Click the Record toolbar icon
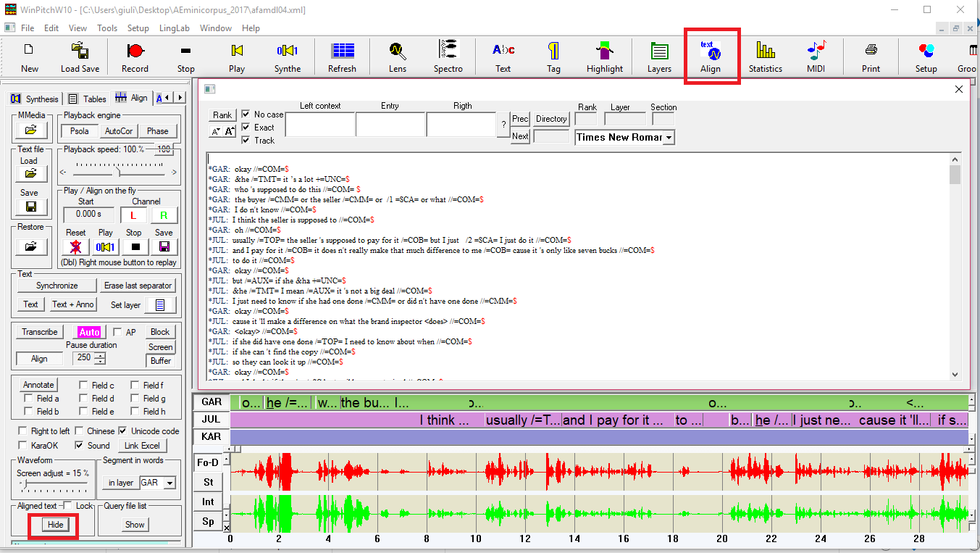Viewport: 980px width, 553px height. (135, 57)
